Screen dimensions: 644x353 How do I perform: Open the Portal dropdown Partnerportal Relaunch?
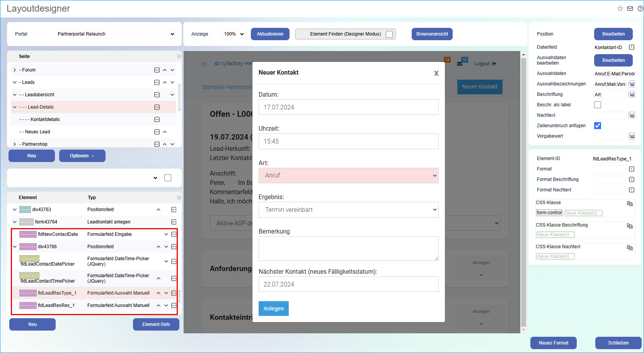(116, 34)
